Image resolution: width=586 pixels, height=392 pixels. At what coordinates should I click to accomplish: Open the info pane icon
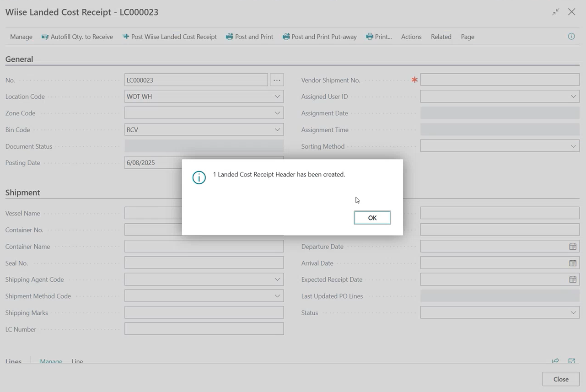[571, 36]
